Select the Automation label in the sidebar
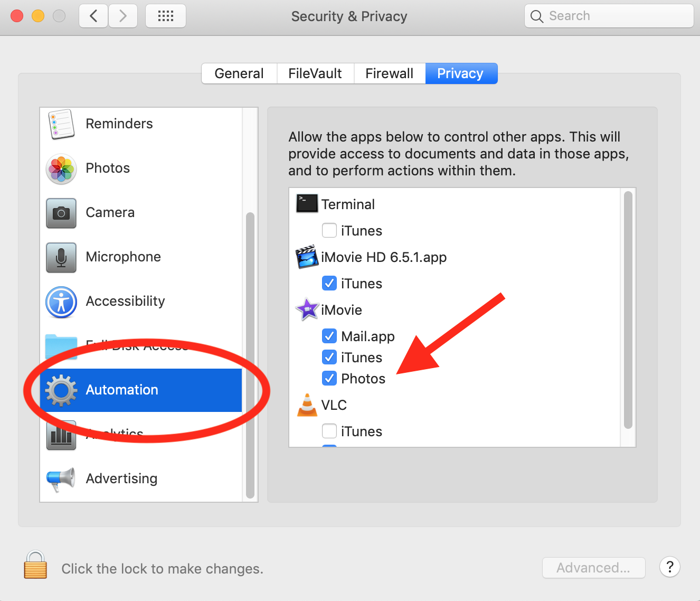 click(122, 390)
